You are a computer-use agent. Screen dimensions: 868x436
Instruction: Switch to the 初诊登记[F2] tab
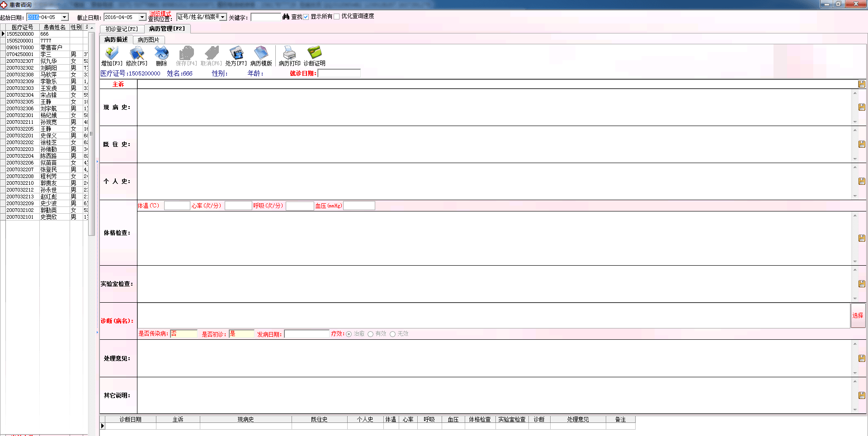point(122,29)
